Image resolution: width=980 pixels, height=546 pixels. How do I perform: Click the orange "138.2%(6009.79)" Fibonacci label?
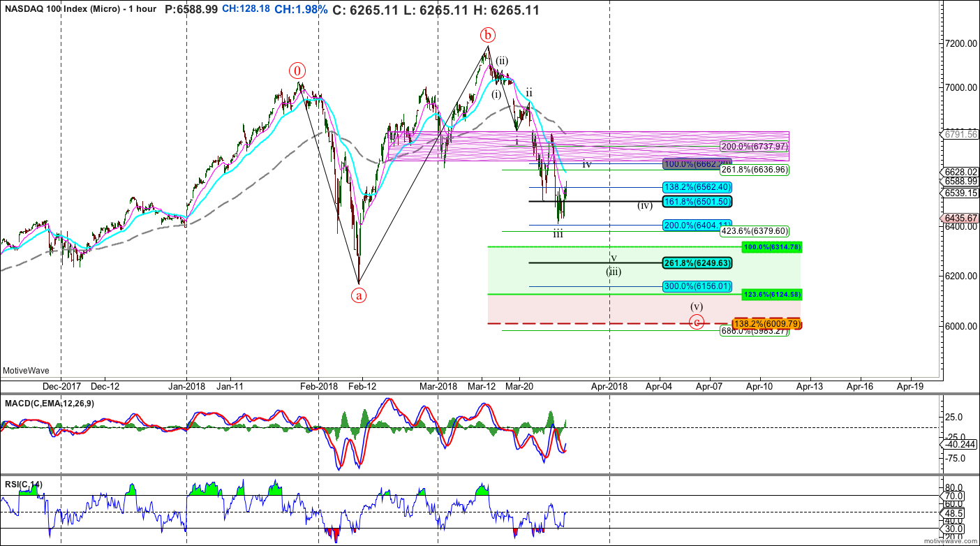766,324
